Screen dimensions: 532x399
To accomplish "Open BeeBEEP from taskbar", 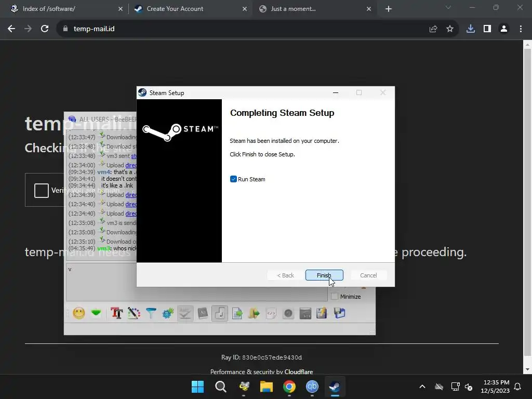I will pos(244,387).
